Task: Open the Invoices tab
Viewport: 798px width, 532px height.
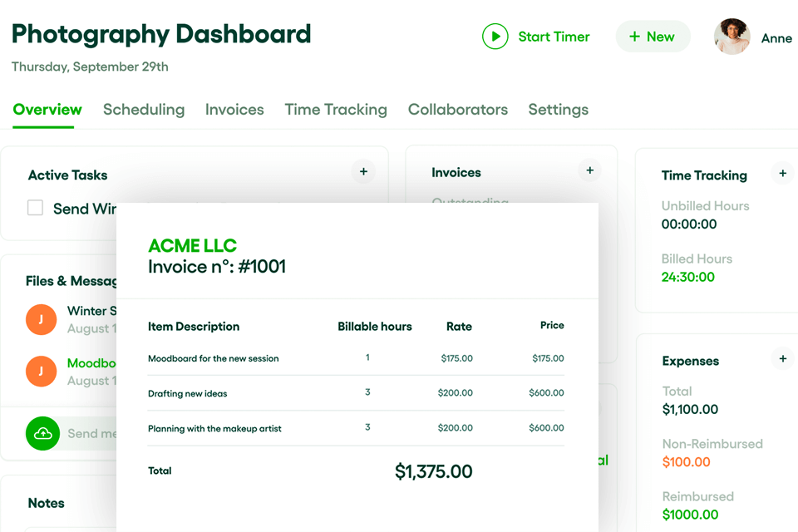Action: click(234, 110)
